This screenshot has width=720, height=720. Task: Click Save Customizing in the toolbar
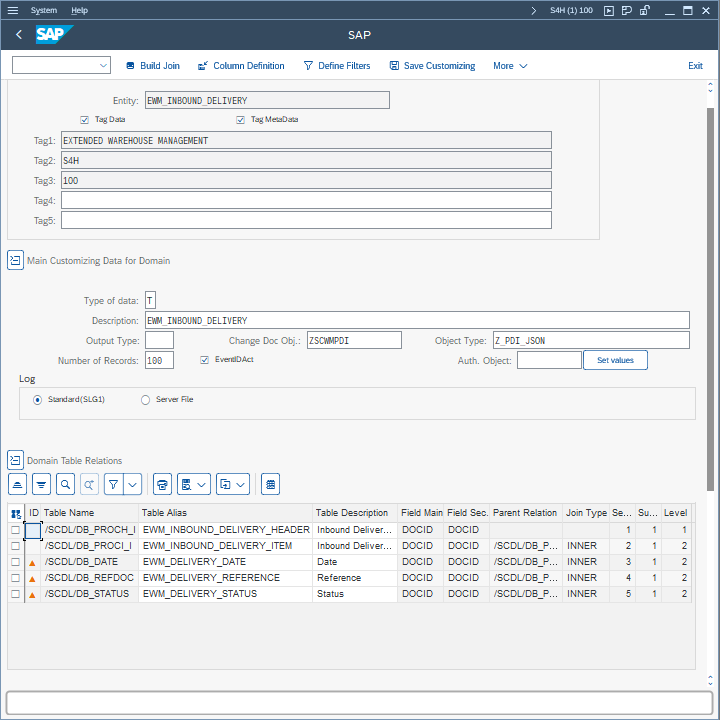(x=432, y=66)
